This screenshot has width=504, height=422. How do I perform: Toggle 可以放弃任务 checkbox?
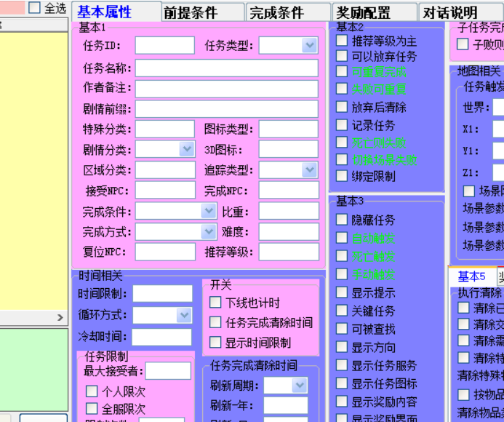[x=342, y=56]
